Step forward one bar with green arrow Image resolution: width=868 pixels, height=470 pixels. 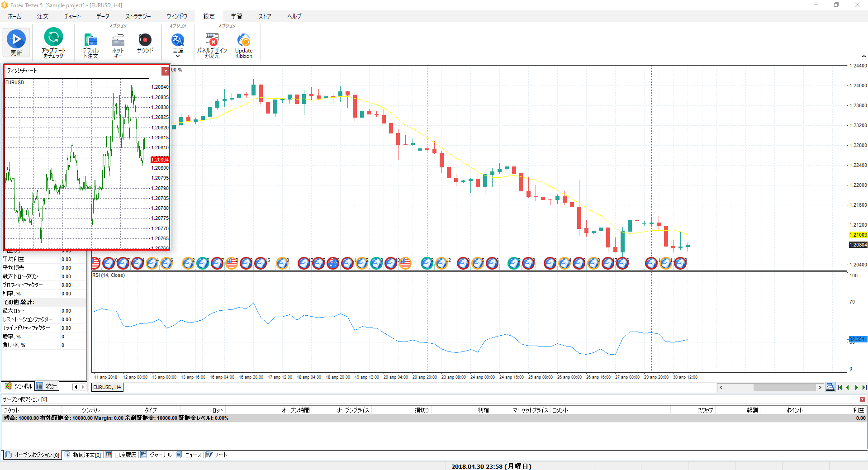[855, 387]
